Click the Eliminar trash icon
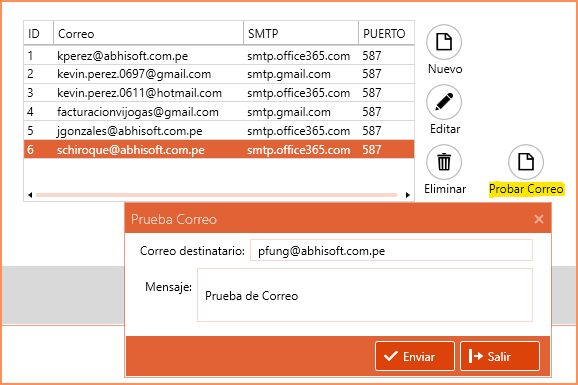Screen dimensions: 578x385 point(444,162)
